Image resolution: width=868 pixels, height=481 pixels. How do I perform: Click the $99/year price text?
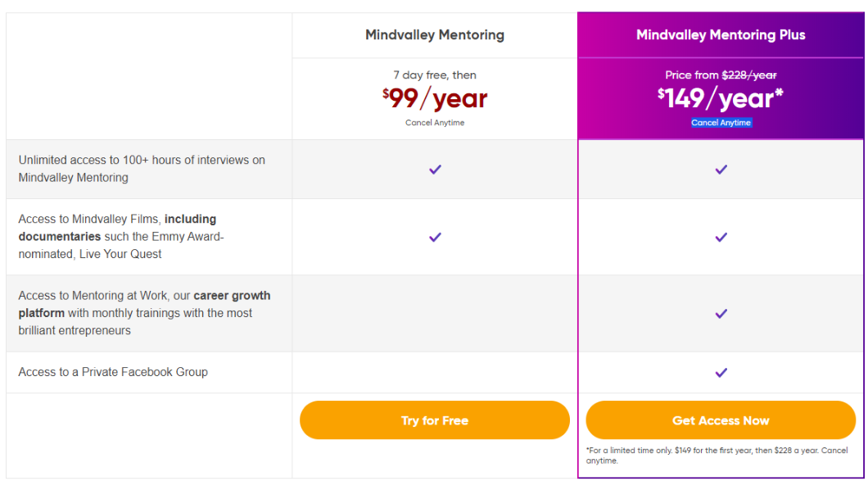435,99
